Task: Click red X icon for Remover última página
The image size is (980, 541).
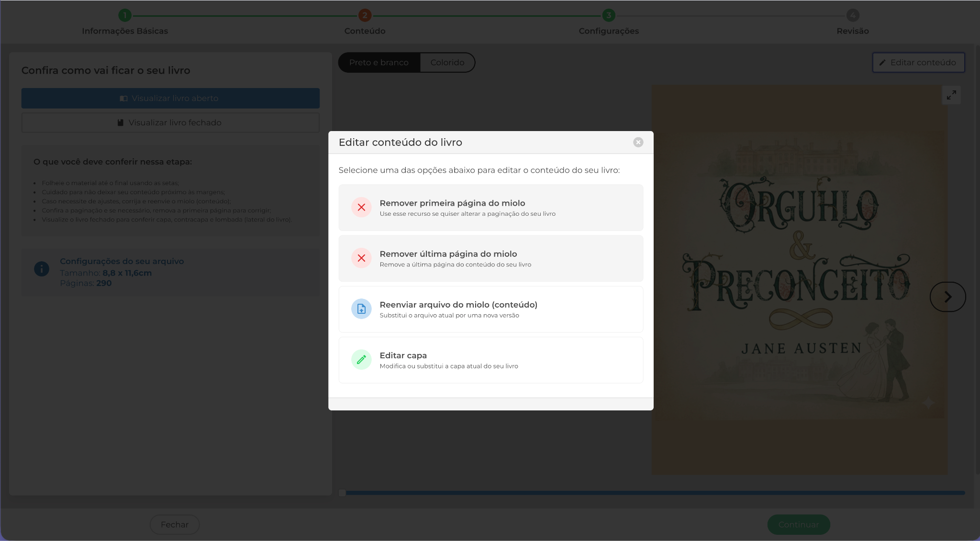Action: tap(361, 258)
